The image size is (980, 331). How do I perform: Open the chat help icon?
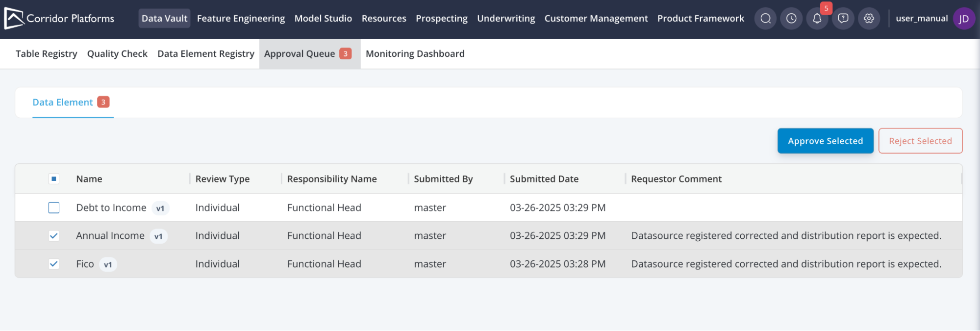click(x=843, y=19)
